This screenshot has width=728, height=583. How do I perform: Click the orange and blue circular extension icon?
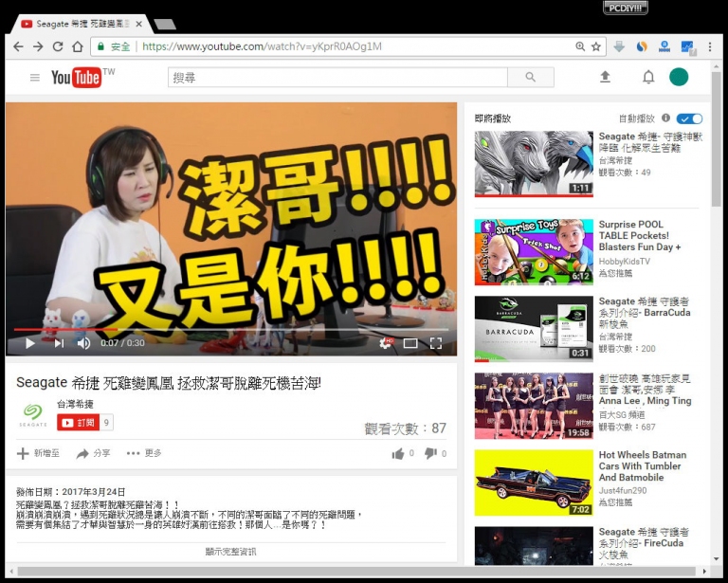[x=642, y=46]
